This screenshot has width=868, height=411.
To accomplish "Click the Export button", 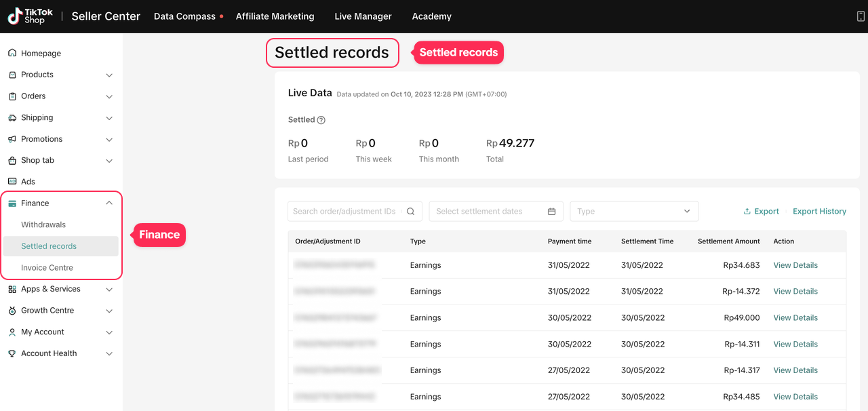I will tap(761, 212).
